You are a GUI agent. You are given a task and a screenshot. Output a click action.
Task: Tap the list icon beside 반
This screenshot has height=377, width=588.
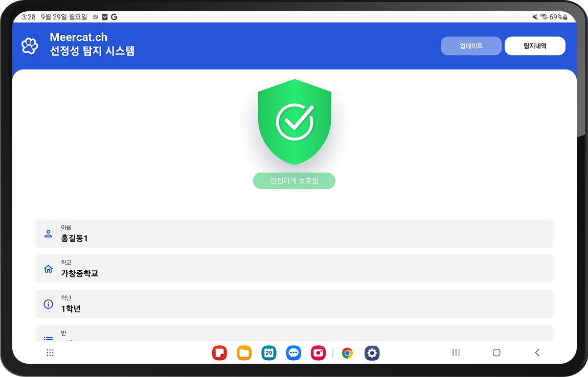[49, 339]
